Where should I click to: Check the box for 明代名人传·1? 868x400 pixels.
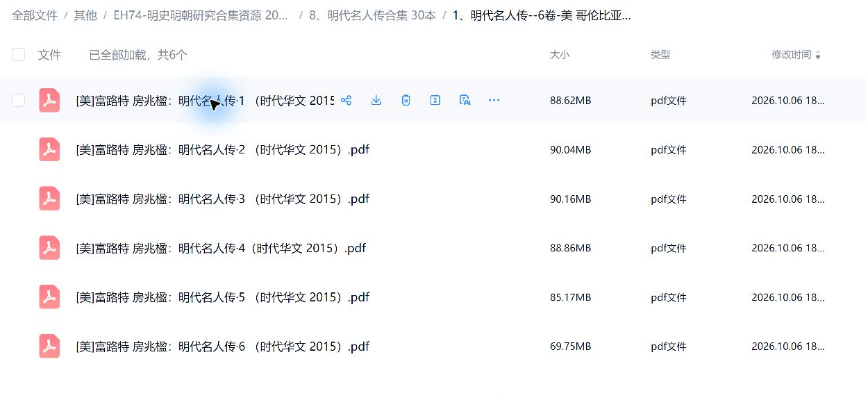(19, 100)
